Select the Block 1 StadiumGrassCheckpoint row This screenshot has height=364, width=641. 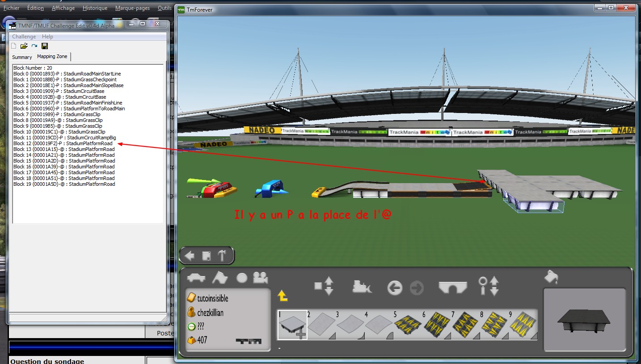tap(65, 79)
